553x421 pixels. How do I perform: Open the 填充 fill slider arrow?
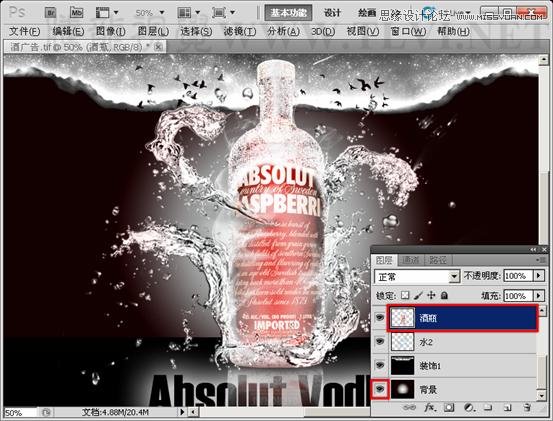click(539, 295)
